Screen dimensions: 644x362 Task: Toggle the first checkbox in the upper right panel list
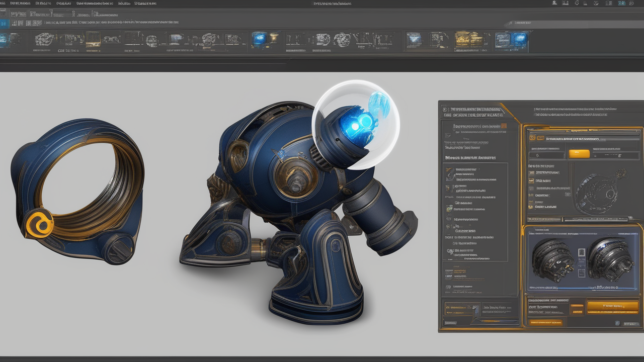coord(531,173)
